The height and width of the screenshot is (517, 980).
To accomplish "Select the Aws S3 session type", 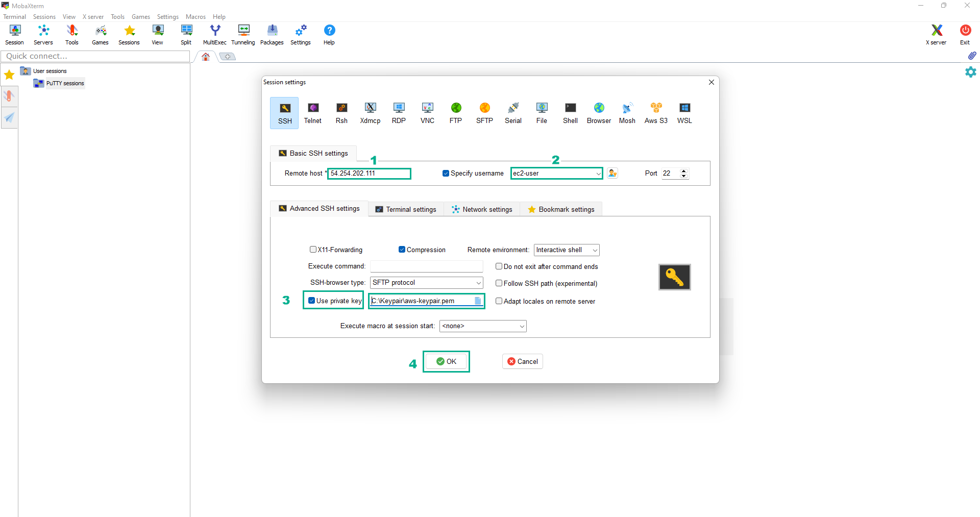I will tap(656, 113).
